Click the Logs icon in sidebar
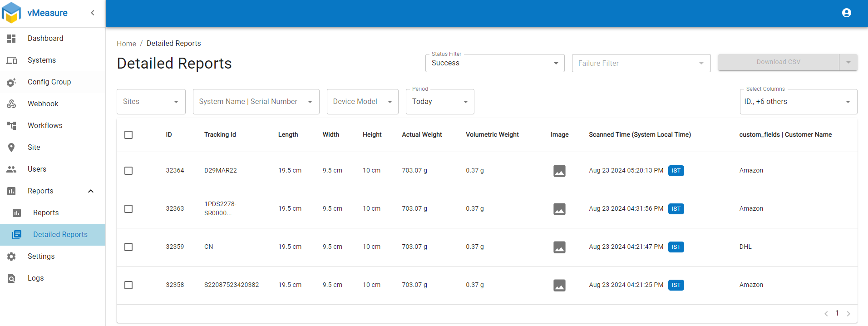This screenshot has height=326, width=868. tap(11, 278)
